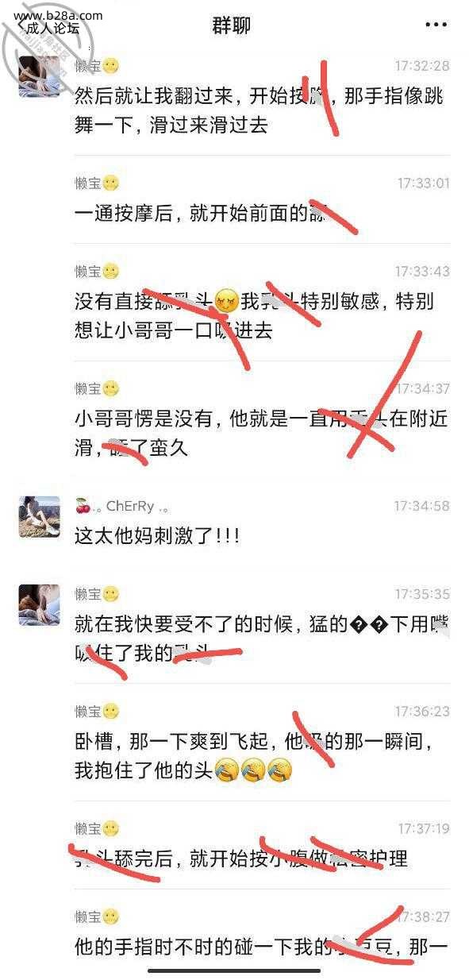Open the three-dot more options menu
Image resolution: width=469 pixels, height=980 pixels.
(x=436, y=25)
